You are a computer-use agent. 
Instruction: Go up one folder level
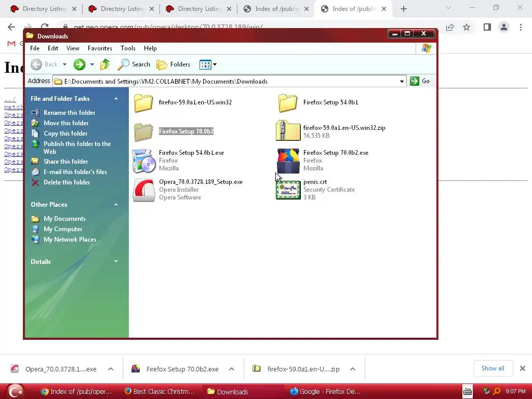(x=105, y=64)
